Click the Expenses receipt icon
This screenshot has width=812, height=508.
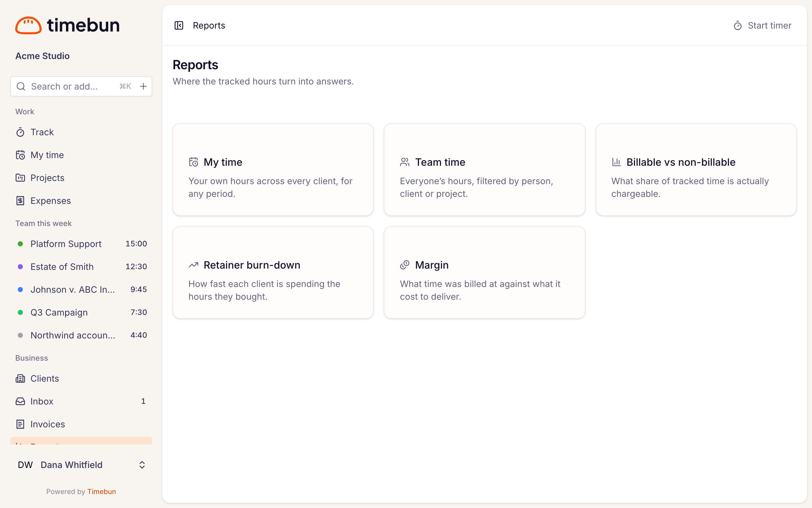pos(20,201)
